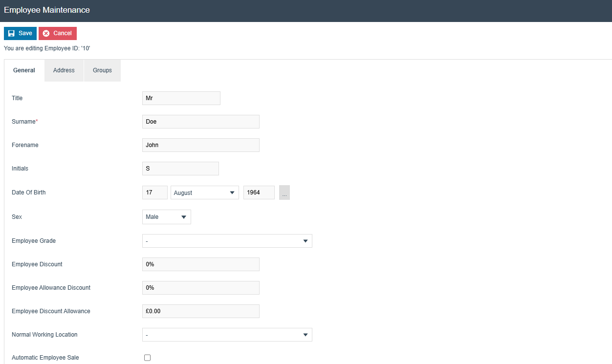Select the General tab
612x364 pixels.
(x=24, y=70)
